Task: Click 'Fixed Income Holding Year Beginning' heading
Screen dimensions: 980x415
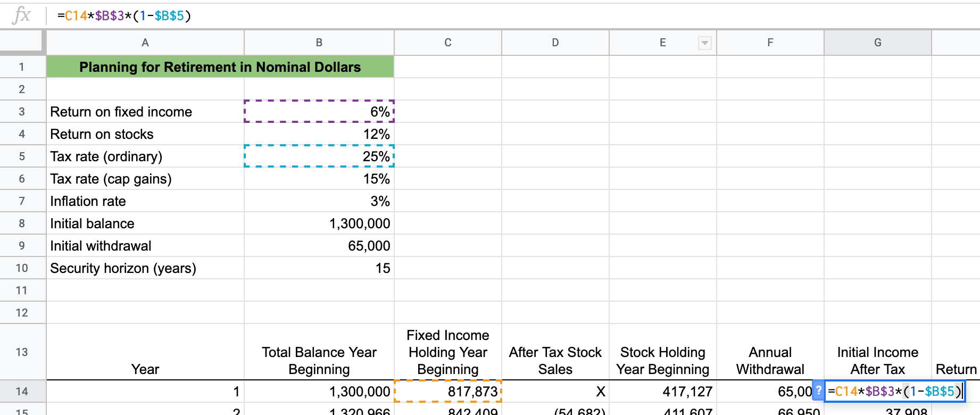Action: pyautogui.click(x=448, y=352)
